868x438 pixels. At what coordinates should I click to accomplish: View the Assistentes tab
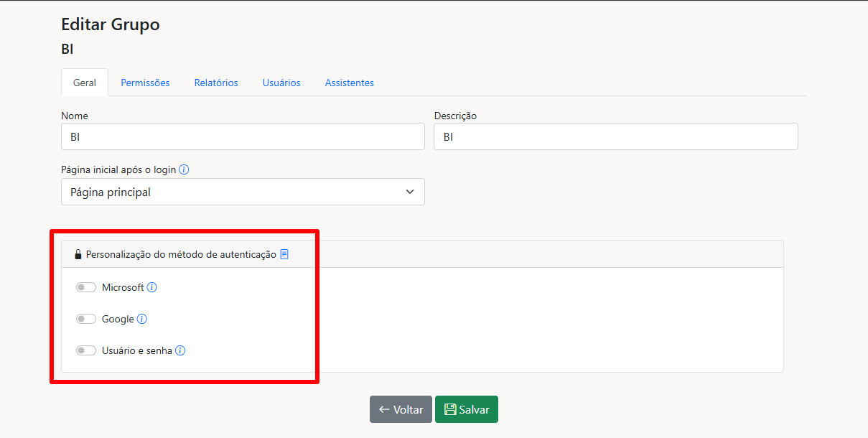click(349, 83)
